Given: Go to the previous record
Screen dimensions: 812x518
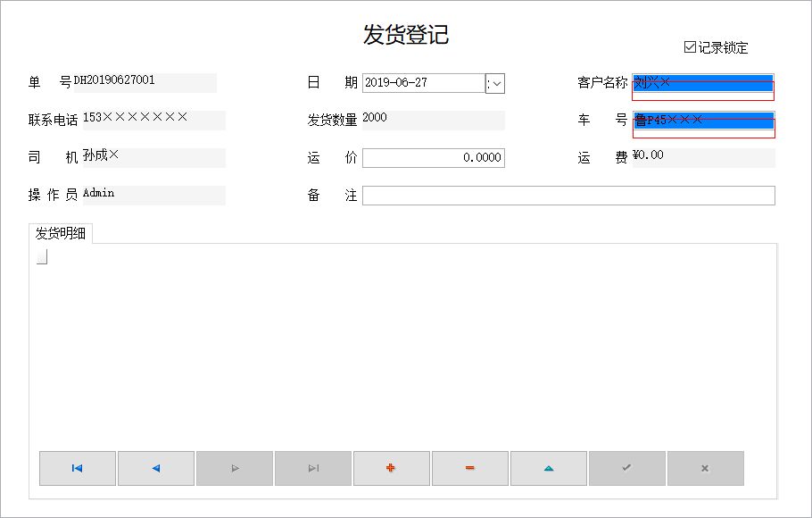Looking at the screenshot, I should click(x=156, y=468).
